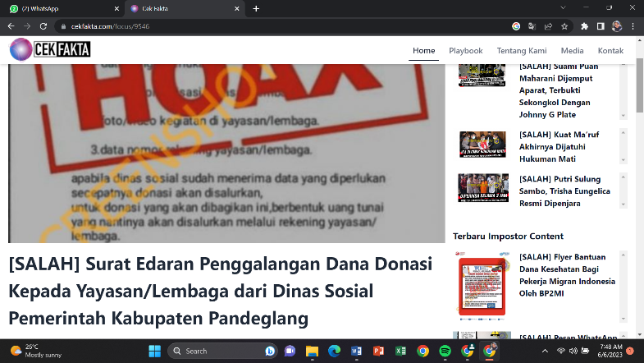Bookmark this page with the star icon
644x363 pixels.
(x=564, y=25)
